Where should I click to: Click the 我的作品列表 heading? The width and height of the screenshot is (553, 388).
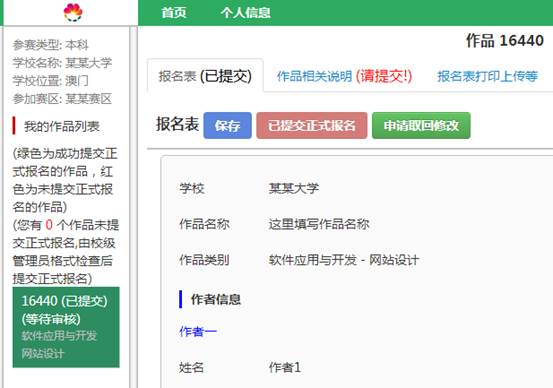click(x=62, y=126)
